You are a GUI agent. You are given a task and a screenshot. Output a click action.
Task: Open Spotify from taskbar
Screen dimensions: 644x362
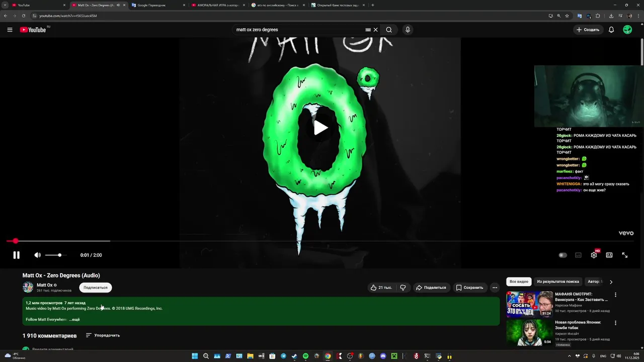coord(305,356)
